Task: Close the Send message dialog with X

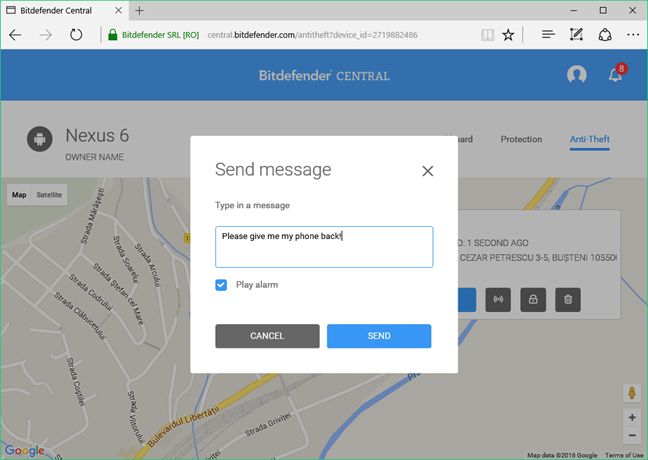Action: pos(428,171)
